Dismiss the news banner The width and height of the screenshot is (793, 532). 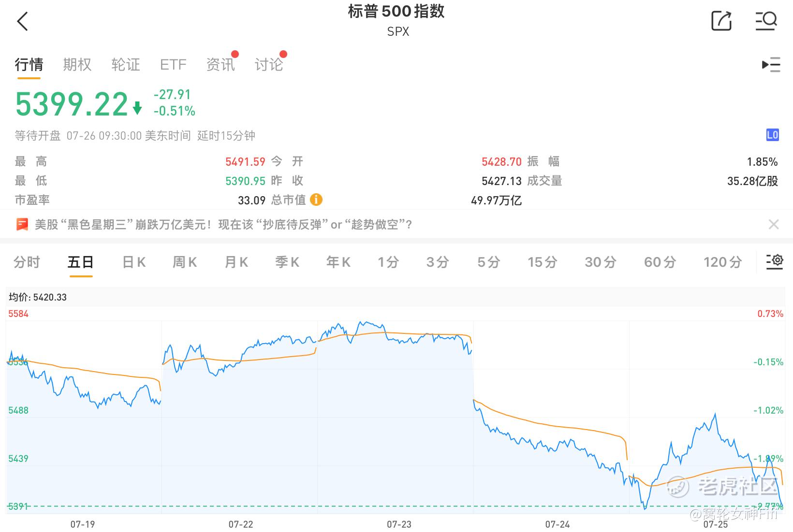[774, 224]
